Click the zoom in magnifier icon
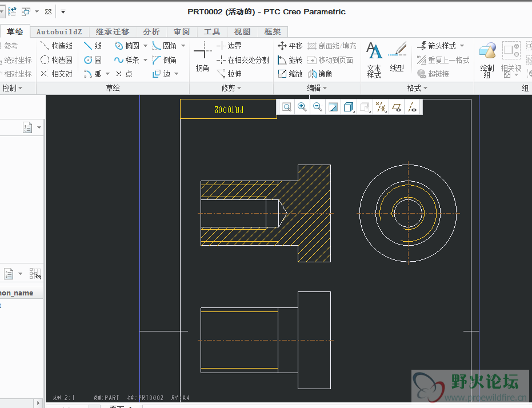 [302, 107]
